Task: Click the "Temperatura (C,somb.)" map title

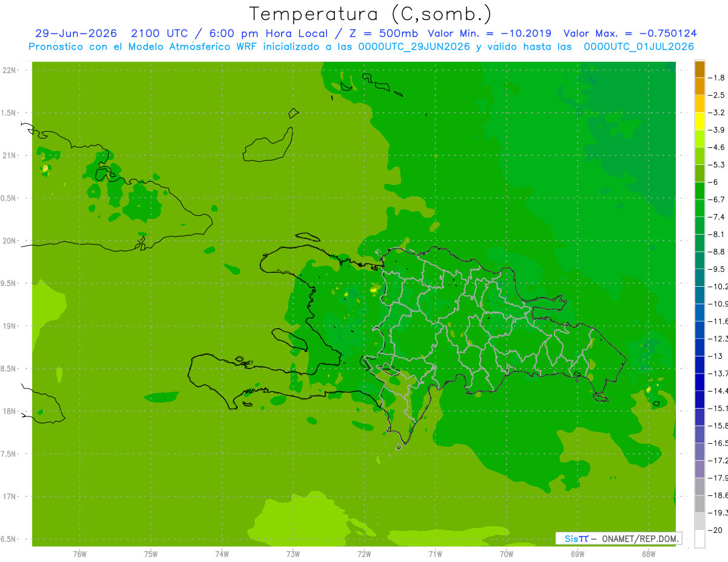Action: point(370,14)
